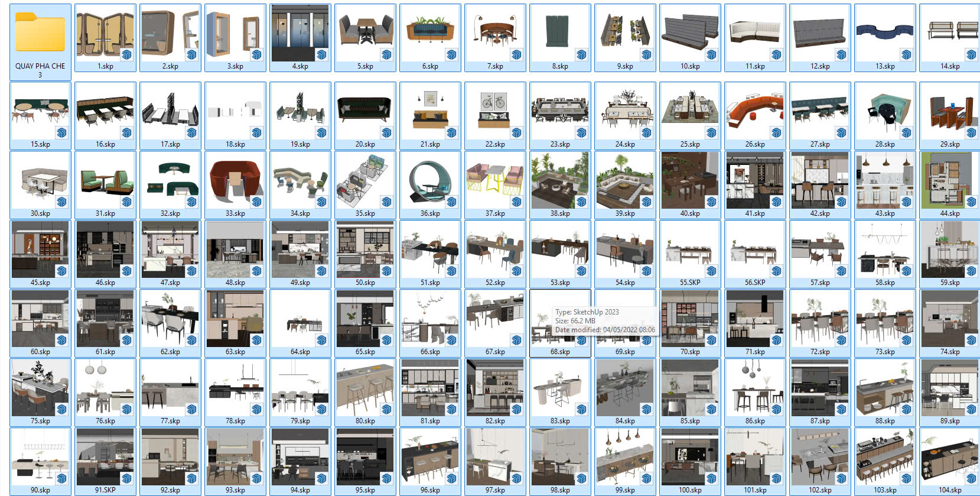The image size is (980, 496).
Task: Click the SketchUp badge icon on 44.skp
Action: (x=971, y=202)
